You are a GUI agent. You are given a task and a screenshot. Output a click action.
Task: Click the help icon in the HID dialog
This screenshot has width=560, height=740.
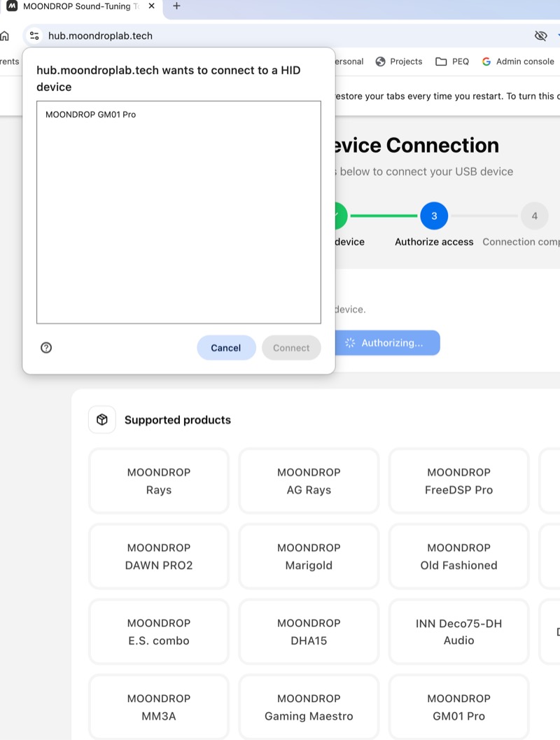point(46,348)
